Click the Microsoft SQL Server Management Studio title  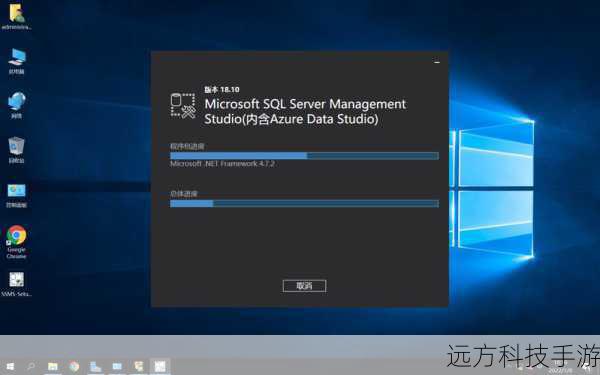(x=305, y=111)
